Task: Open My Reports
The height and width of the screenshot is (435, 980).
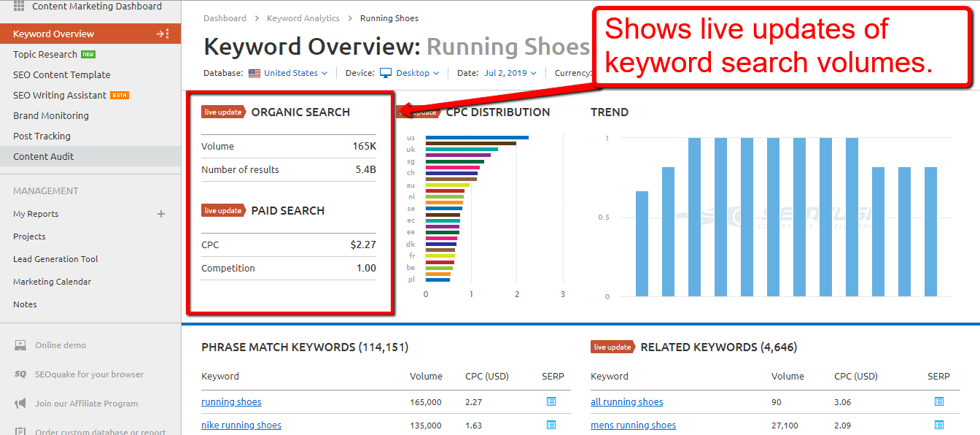Action: (36, 214)
